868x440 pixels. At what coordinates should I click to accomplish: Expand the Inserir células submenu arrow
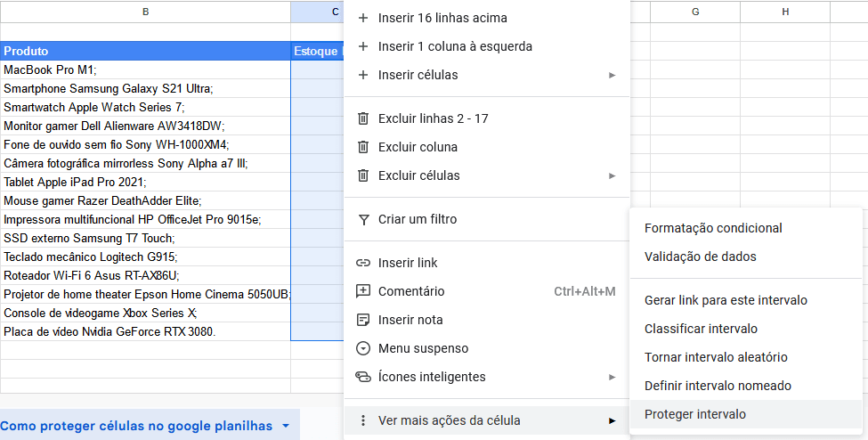tap(612, 75)
